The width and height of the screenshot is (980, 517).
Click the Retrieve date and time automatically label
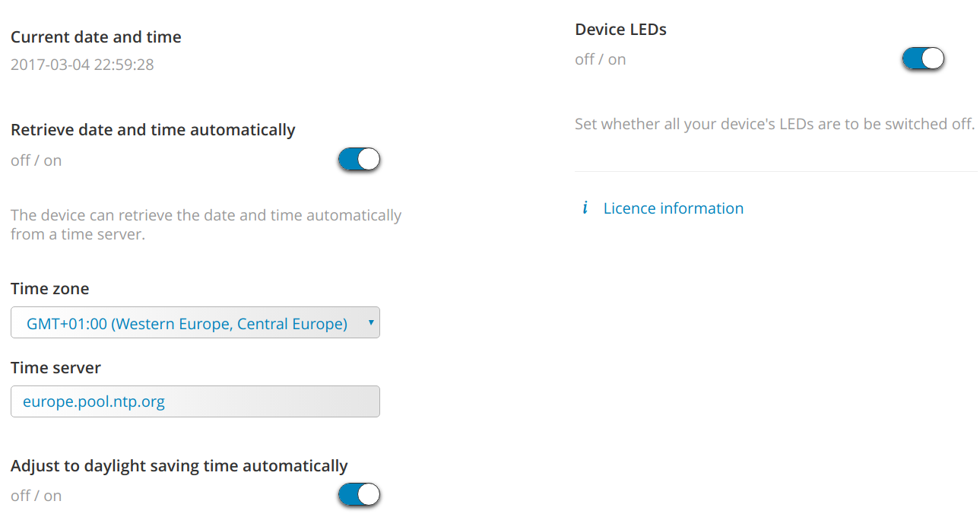coord(153,130)
